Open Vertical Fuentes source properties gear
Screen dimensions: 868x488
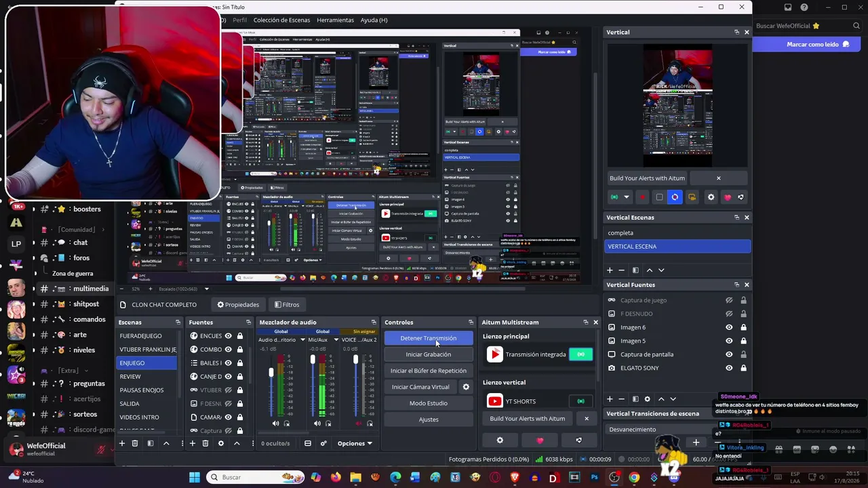click(648, 399)
